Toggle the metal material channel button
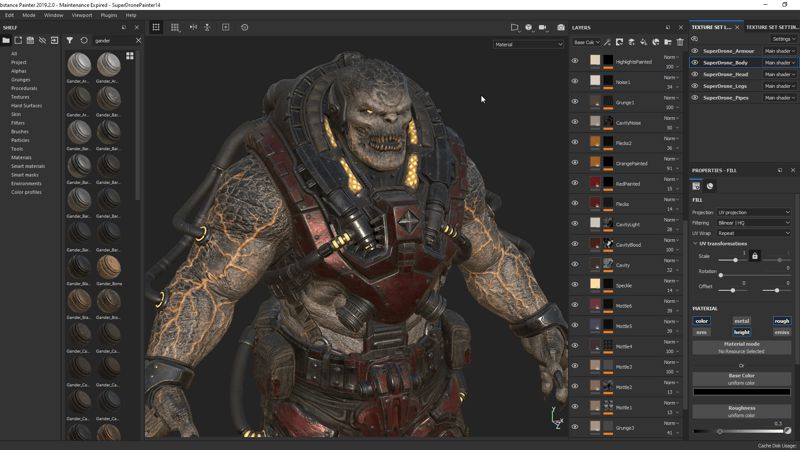This screenshot has height=450, width=800. coord(741,321)
